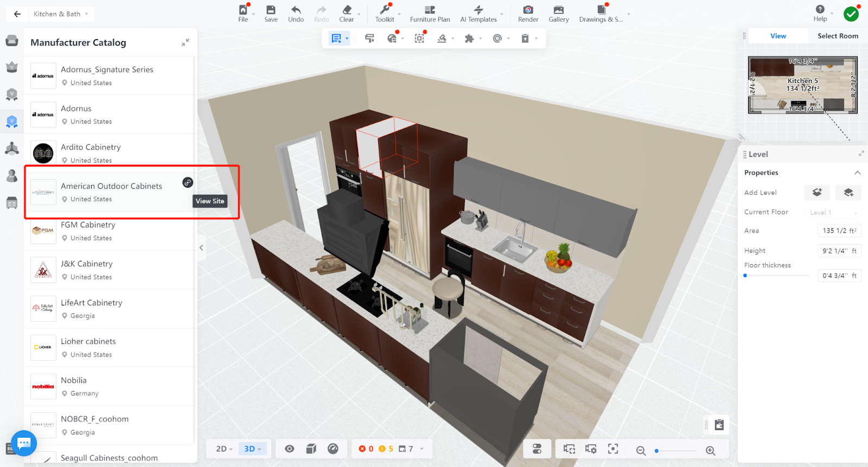Toggle the speedometer performance button
Viewport: 868px width, 467px height.
(333, 449)
